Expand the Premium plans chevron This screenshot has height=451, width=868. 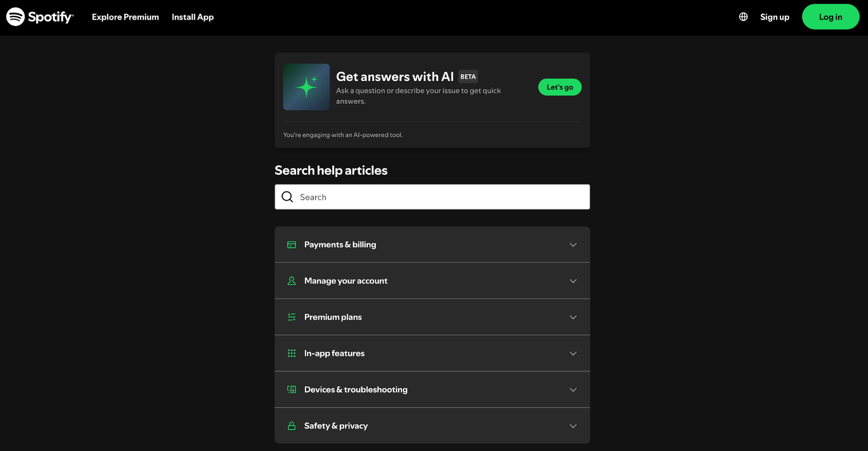(573, 317)
